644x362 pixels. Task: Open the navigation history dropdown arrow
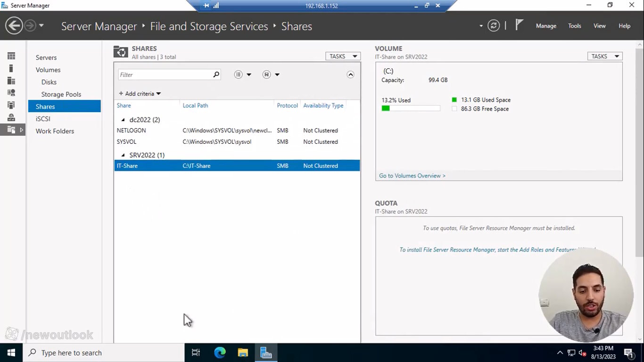click(41, 25)
